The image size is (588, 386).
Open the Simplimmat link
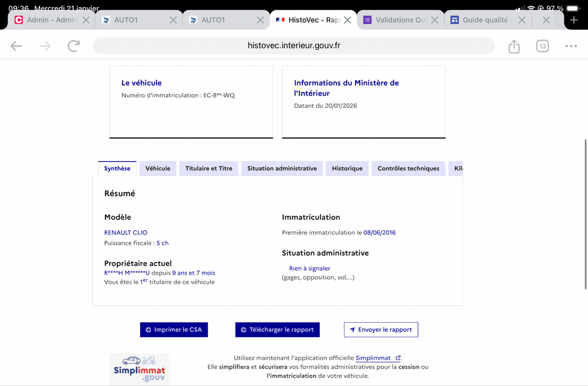pos(378,358)
